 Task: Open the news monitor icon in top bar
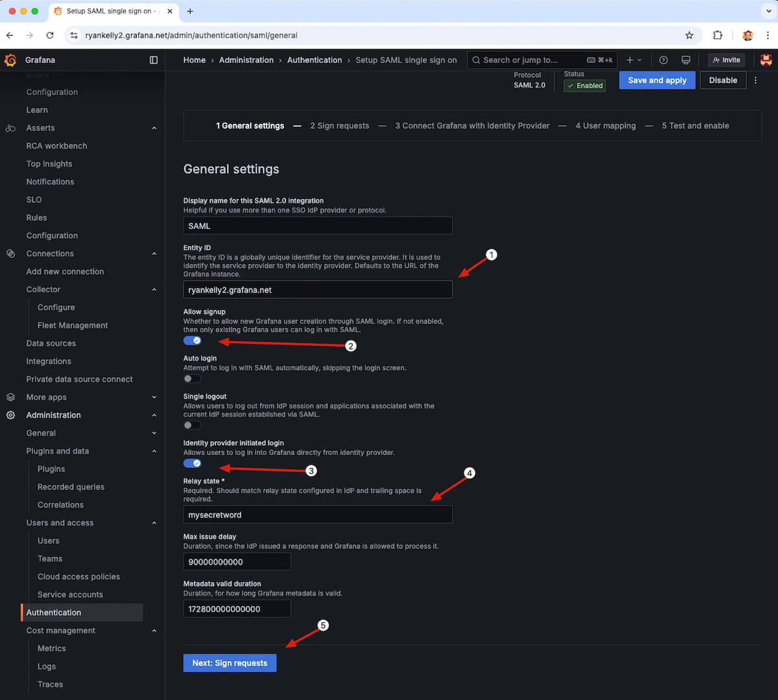(x=685, y=60)
